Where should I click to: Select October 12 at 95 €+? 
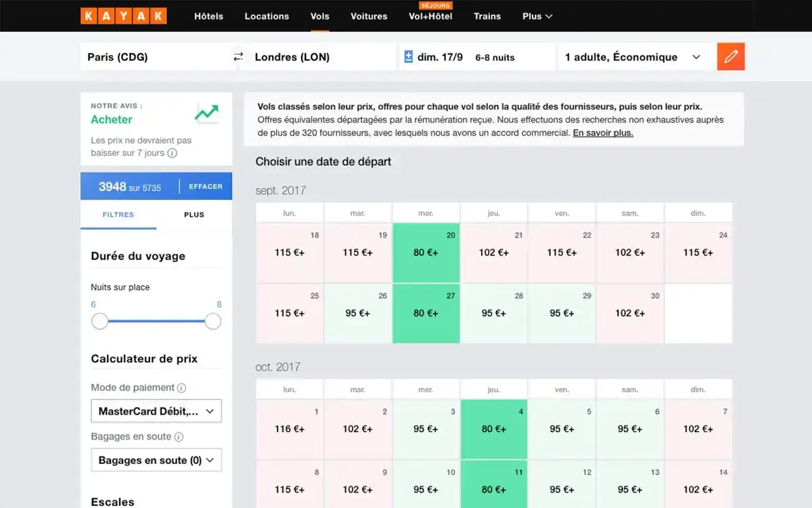click(x=562, y=484)
